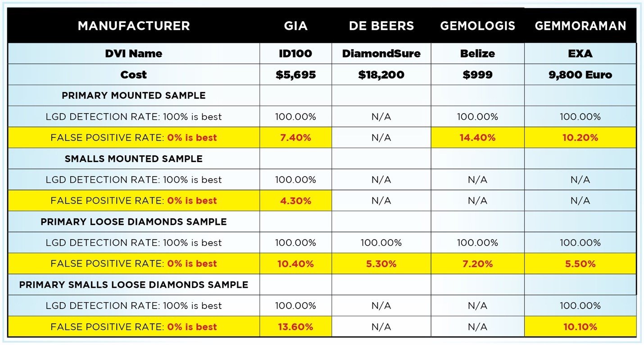Click the 14.40% false positive cell
The width and height of the screenshot is (644, 345).
[x=478, y=138]
